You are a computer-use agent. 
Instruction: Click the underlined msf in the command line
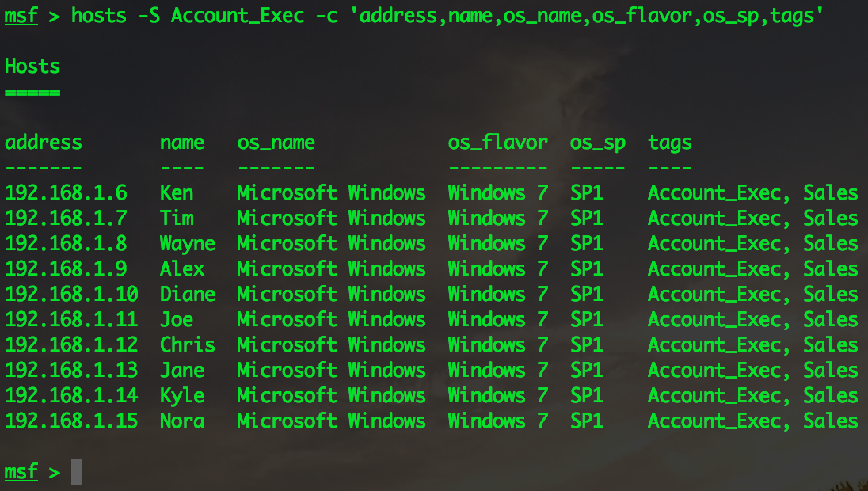[21, 16]
